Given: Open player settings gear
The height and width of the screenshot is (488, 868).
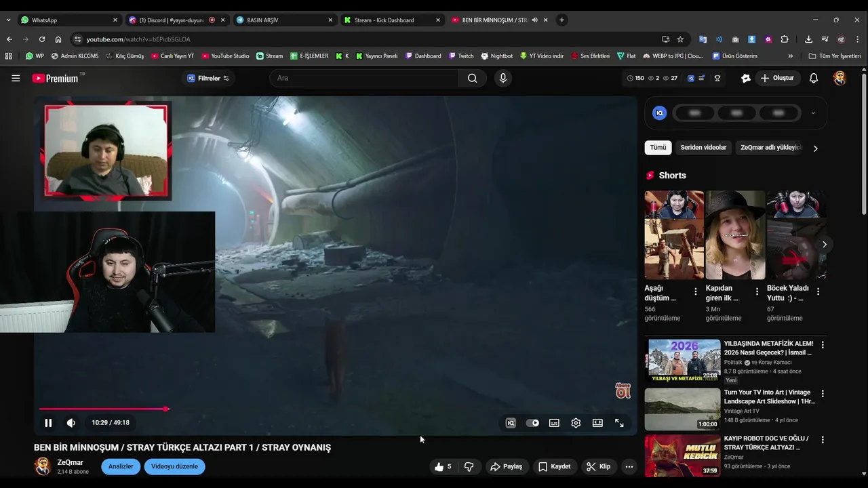Looking at the screenshot, I should click(576, 423).
